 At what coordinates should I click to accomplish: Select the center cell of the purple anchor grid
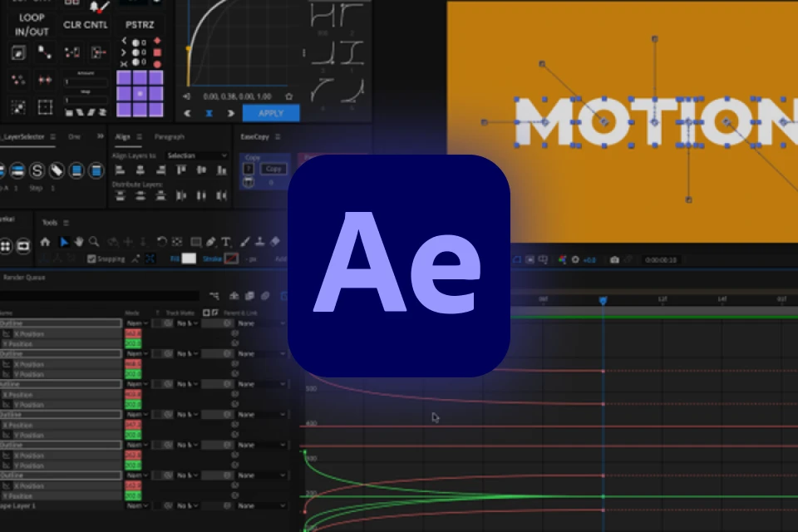pos(140,94)
